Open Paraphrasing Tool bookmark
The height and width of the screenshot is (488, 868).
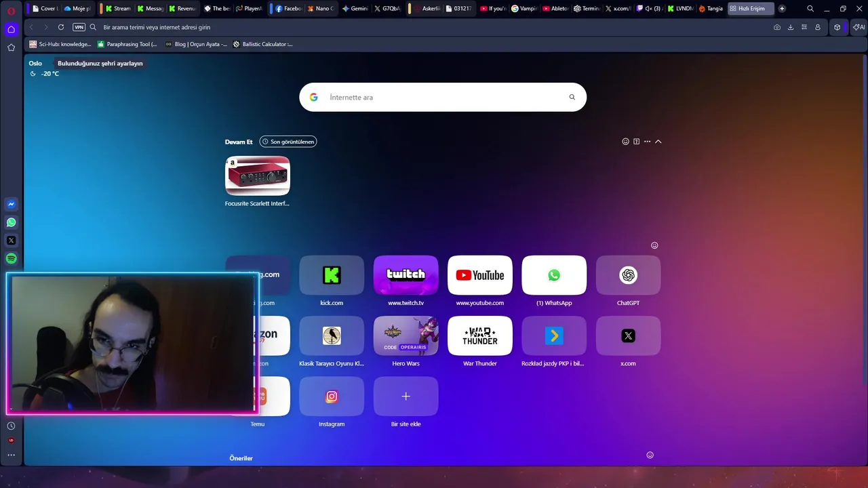(127, 44)
